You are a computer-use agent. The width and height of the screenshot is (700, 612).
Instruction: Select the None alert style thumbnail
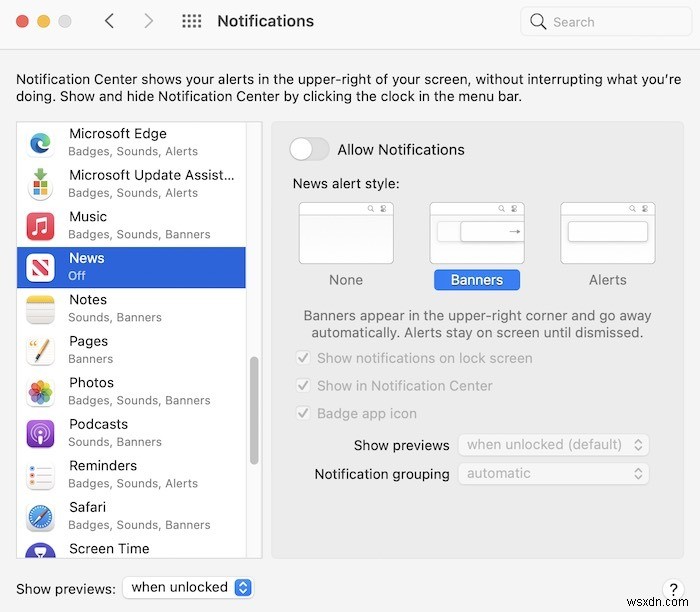[x=346, y=233]
